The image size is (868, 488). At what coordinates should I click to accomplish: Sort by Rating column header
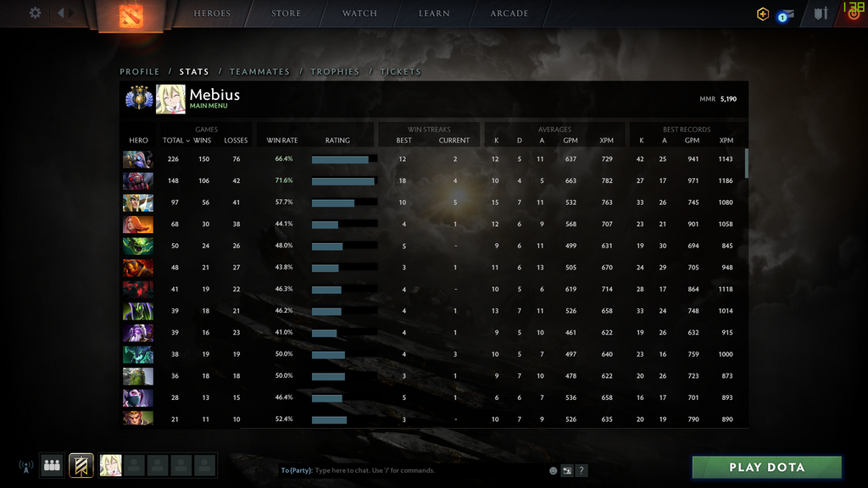pos(337,141)
